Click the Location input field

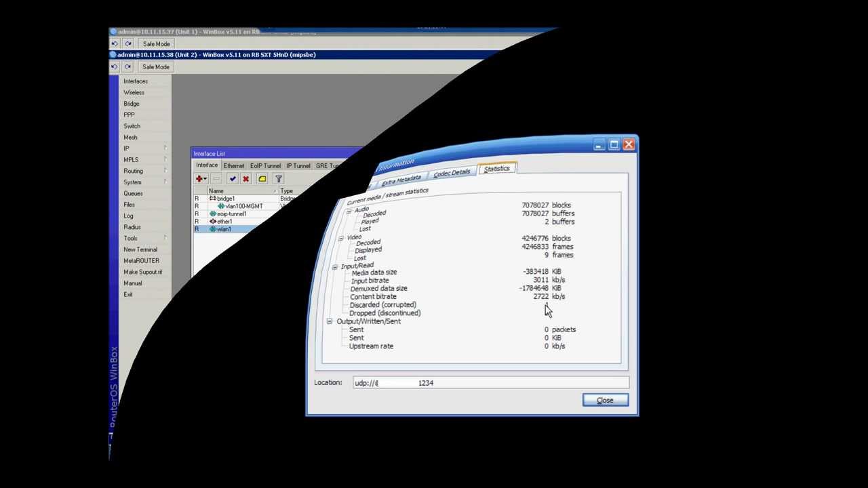490,383
